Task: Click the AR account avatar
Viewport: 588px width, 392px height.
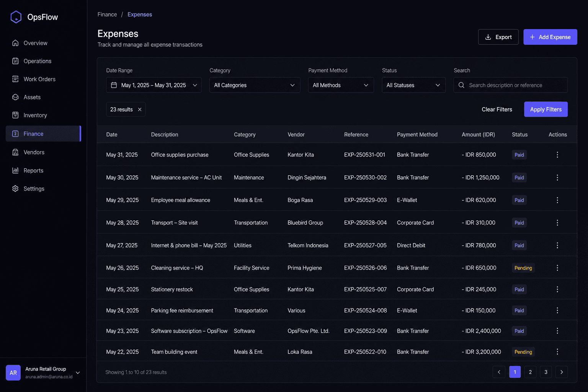Action: pos(13,372)
